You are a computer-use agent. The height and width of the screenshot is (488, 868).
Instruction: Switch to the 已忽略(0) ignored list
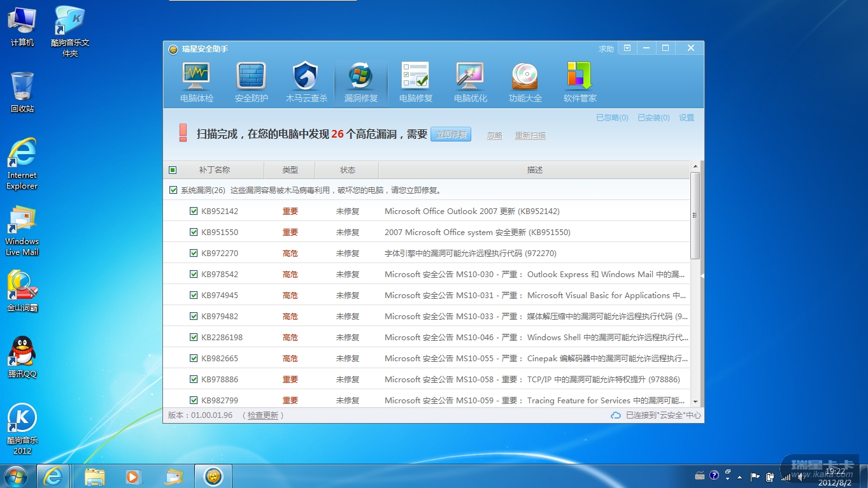611,118
